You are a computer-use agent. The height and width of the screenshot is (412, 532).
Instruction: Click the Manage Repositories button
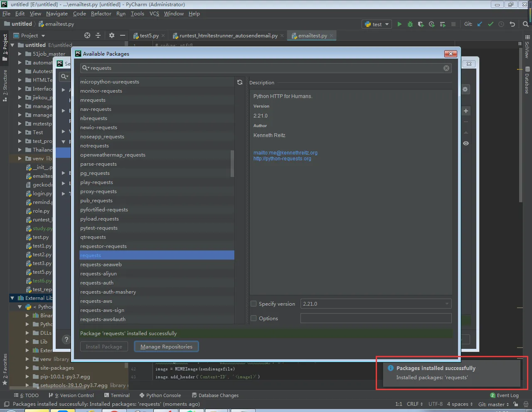coord(166,346)
